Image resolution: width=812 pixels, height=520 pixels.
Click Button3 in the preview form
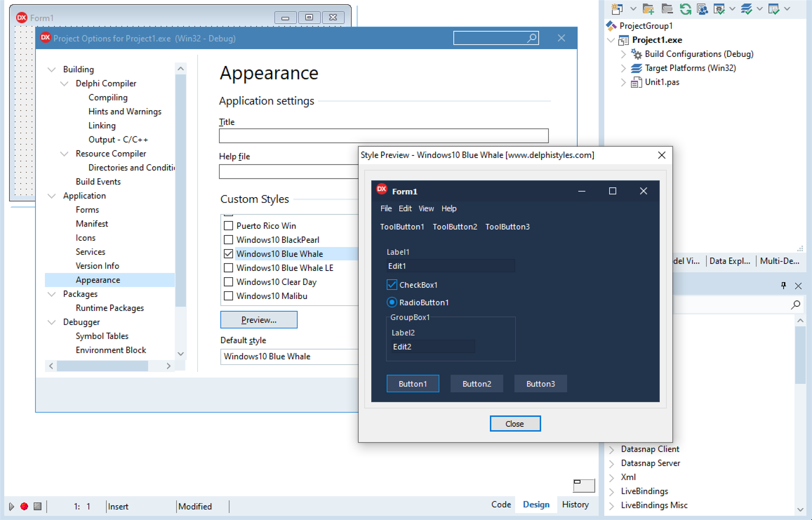(541, 384)
